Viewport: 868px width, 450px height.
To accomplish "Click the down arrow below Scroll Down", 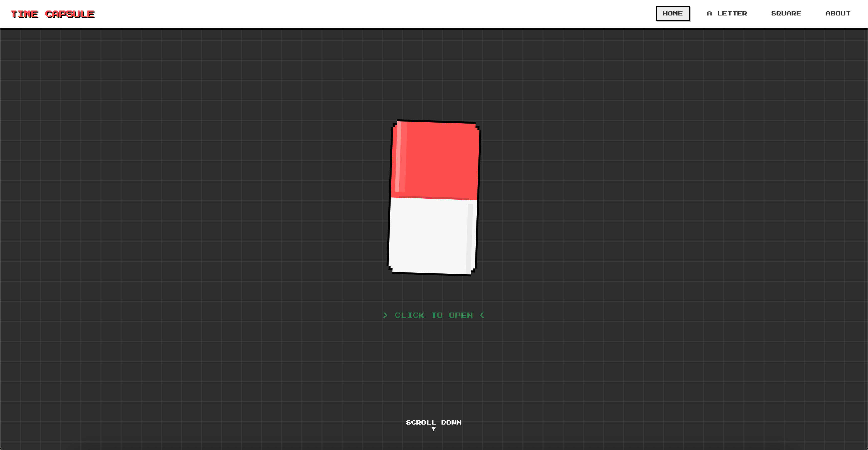I will (434, 429).
